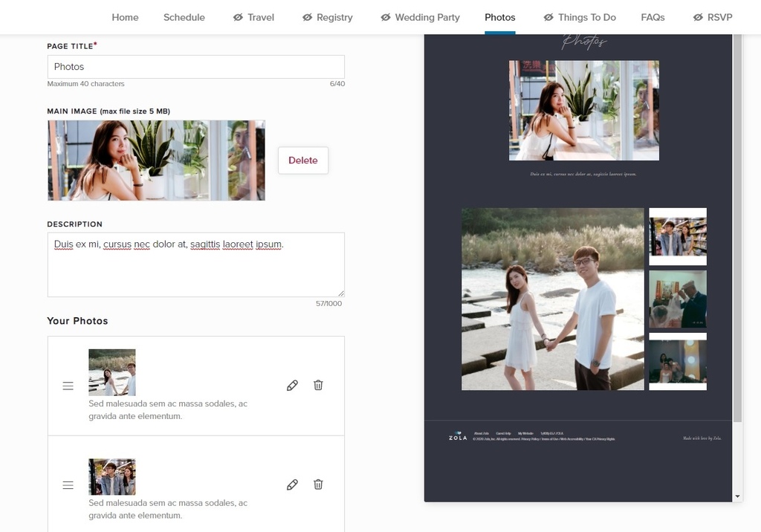The height and width of the screenshot is (532, 761).
Task: Switch to the Schedule tab
Action: pos(184,18)
